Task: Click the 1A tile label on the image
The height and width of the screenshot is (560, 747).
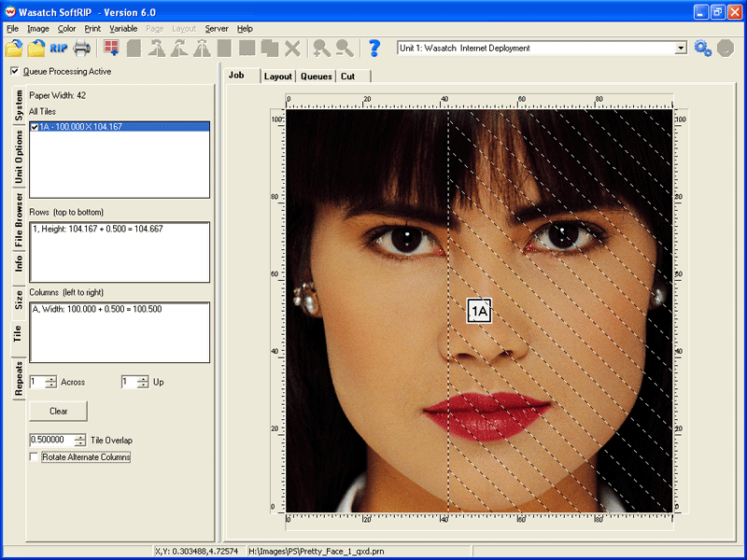Action: (479, 311)
